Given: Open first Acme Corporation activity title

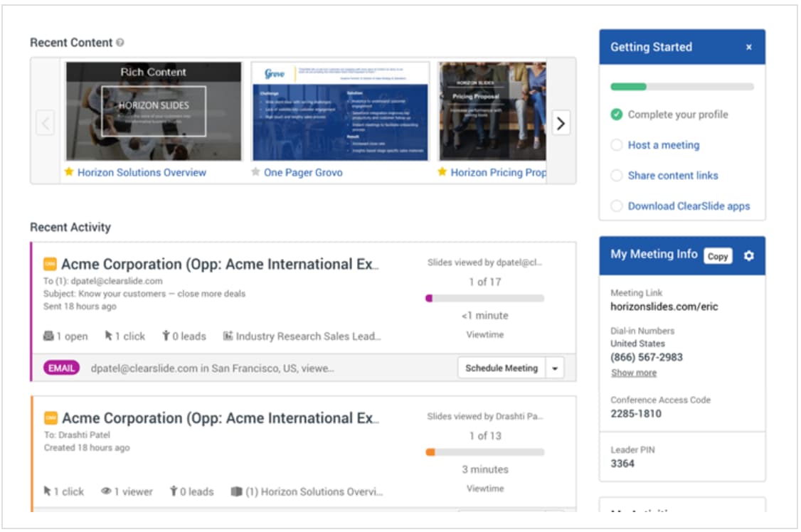Looking at the screenshot, I should pos(221,264).
